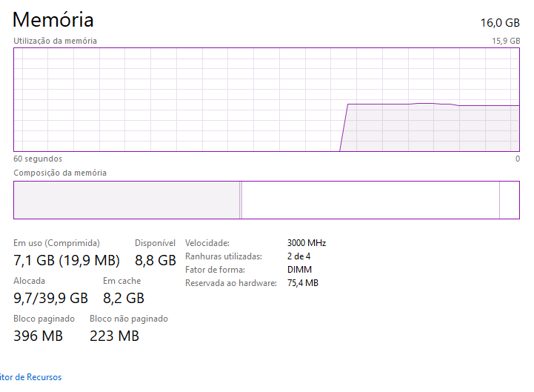Select the 7,1 GB (19,9 MB) in-use value
The height and width of the screenshot is (392, 534).
pyautogui.click(x=67, y=260)
